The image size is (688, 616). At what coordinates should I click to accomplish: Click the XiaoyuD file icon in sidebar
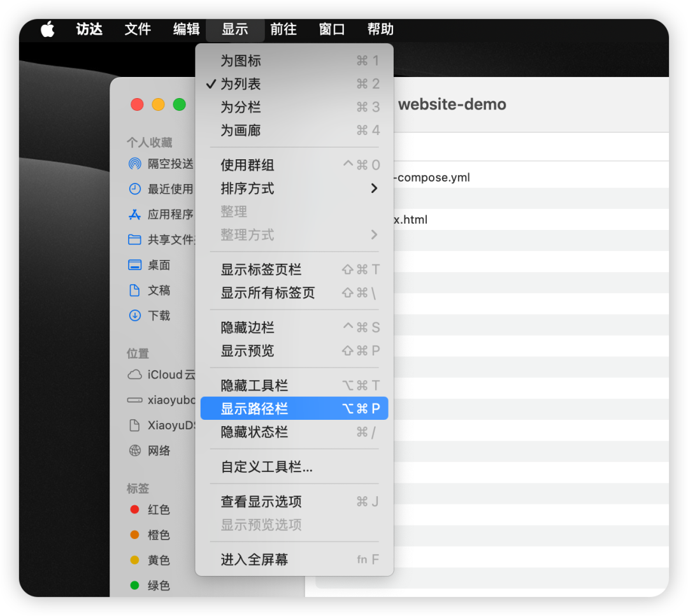click(134, 425)
